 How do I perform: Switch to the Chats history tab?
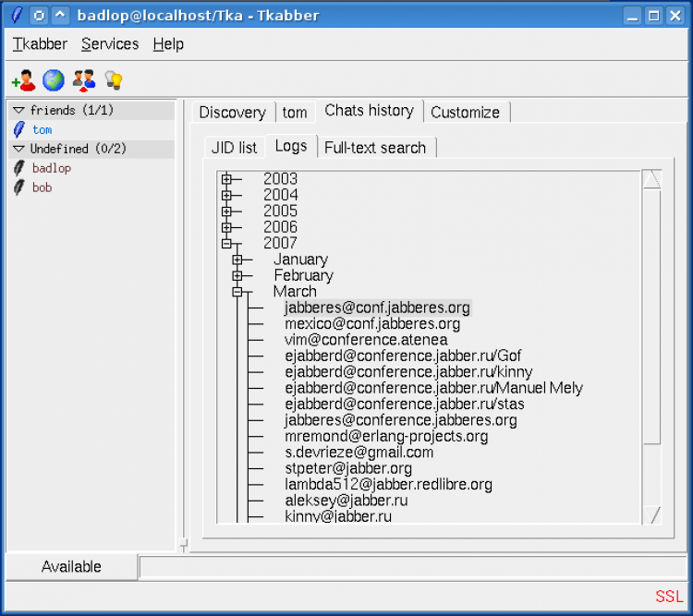(369, 111)
